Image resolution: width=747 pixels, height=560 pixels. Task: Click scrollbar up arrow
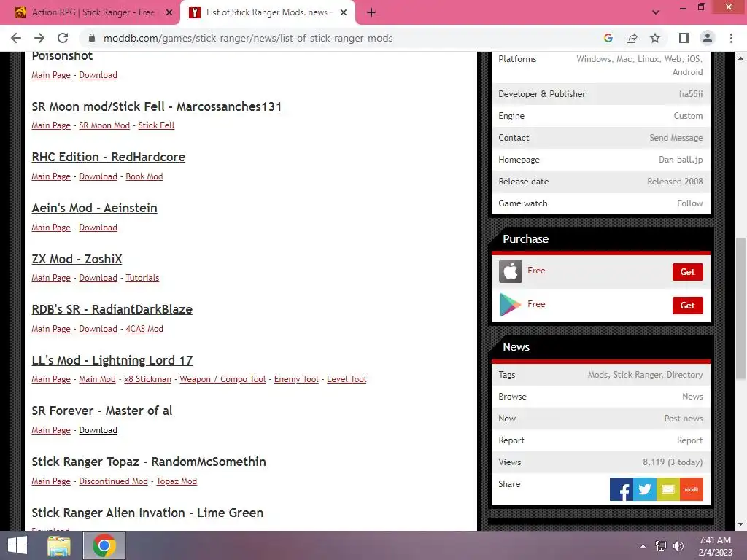pyautogui.click(x=741, y=58)
